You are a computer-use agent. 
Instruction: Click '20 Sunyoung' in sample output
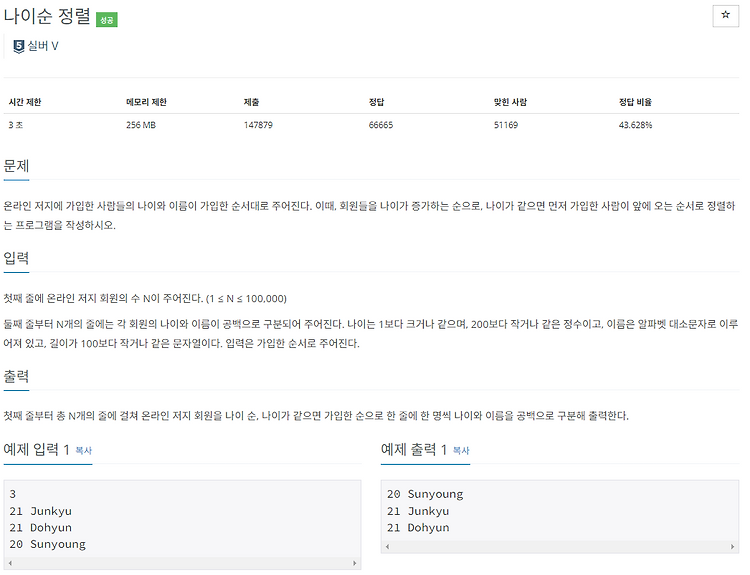click(425, 494)
